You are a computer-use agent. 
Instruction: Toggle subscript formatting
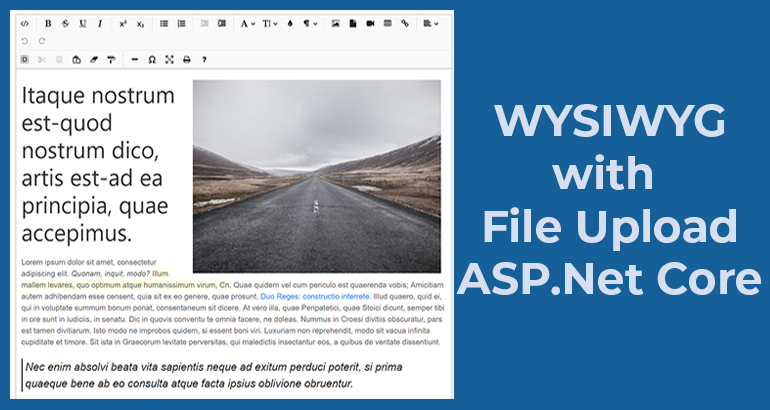[140, 24]
